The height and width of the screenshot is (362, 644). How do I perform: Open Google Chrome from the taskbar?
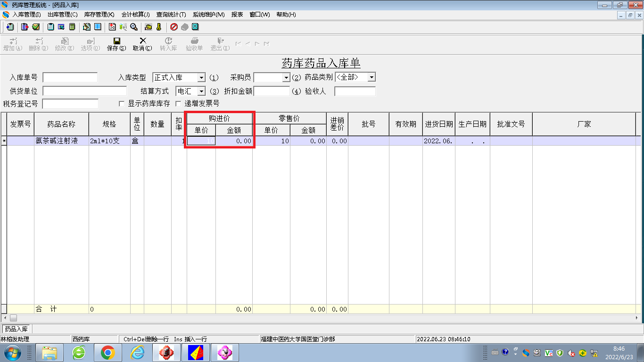[x=107, y=353]
